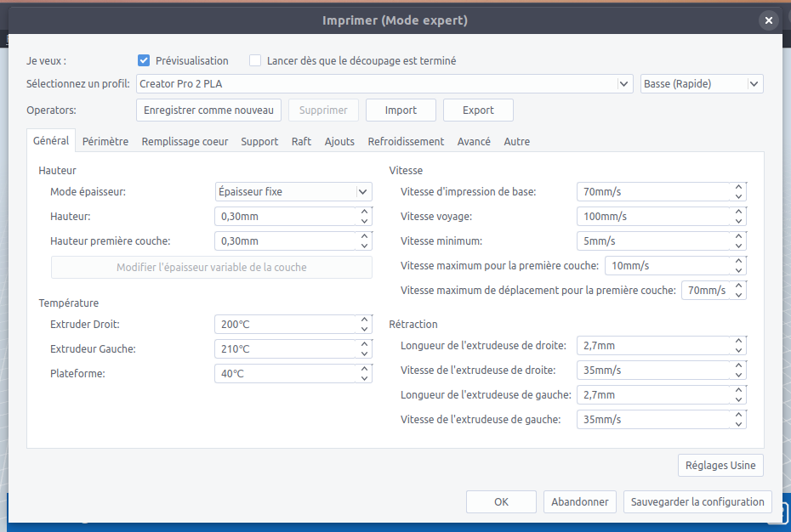Increase Extruder Droit temperature

point(364,320)
